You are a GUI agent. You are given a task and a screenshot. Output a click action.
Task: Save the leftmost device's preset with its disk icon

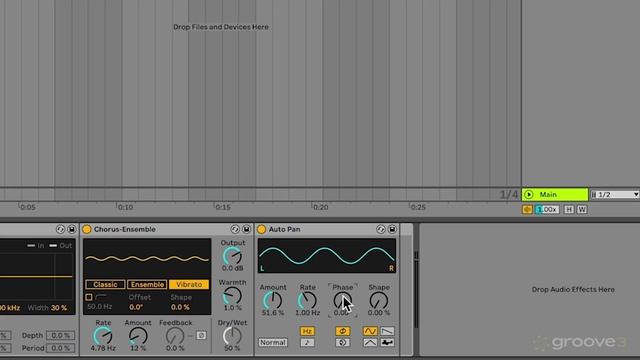72,229
